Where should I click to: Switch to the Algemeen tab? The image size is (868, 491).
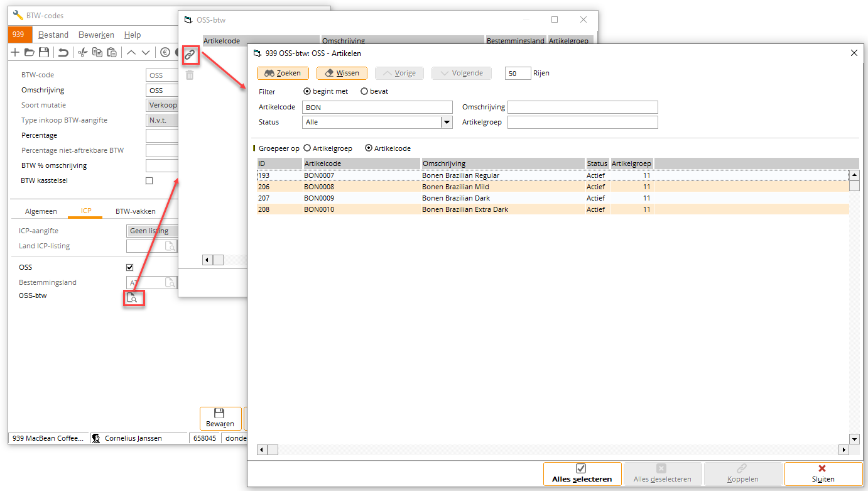click(x=41, y=211)
